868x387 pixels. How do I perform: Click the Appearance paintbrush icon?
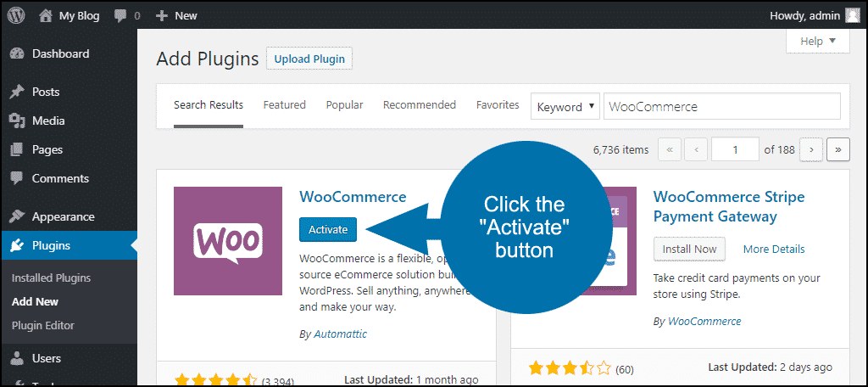pos(17,216)
